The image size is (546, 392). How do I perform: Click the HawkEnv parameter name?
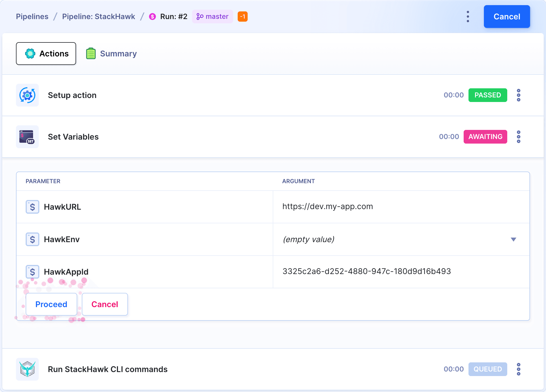point(62,239)
